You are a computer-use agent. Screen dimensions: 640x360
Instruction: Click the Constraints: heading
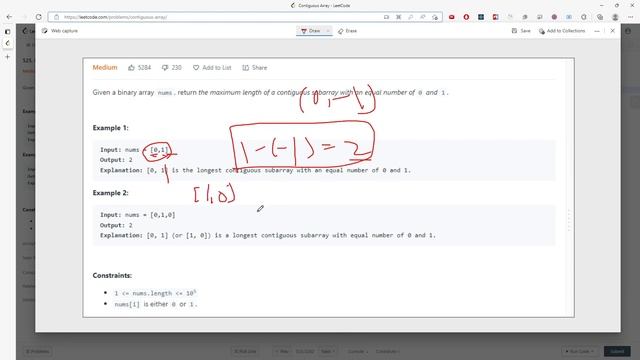[112, 276]
